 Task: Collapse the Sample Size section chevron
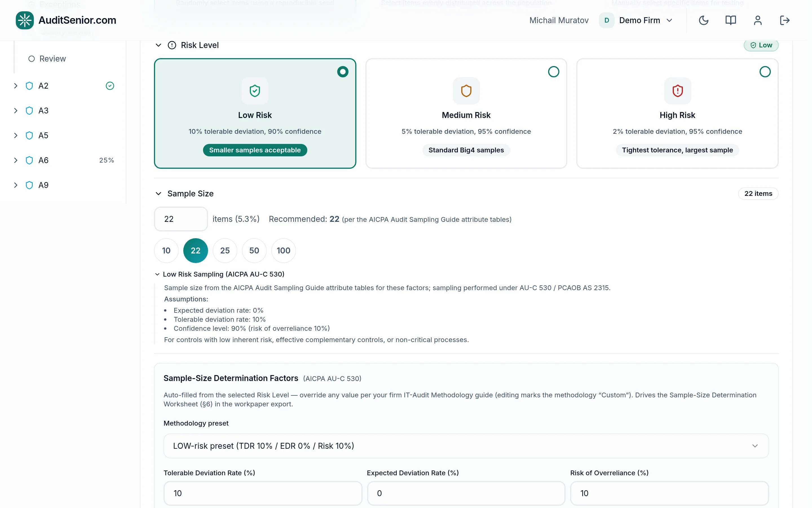click(158, 194)
